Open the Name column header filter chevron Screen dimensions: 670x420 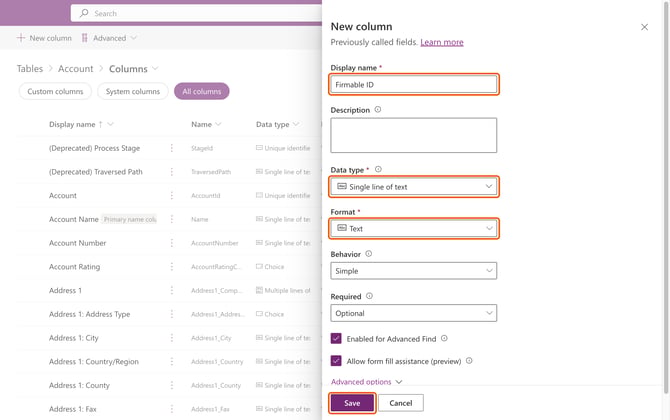coord(218,124)
